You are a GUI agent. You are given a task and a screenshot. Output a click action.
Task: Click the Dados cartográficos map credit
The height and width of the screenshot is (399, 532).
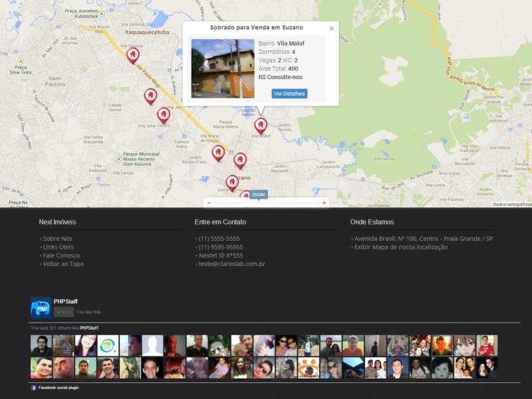(x=512, y=204)
